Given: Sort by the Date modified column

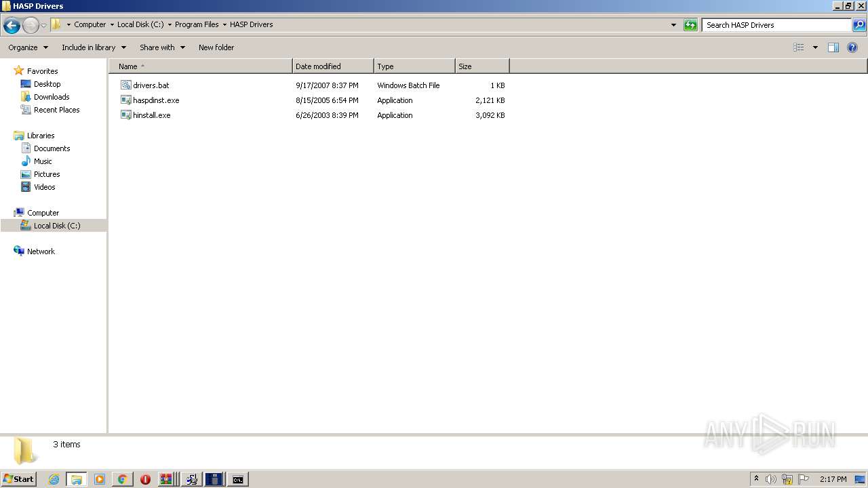Looking at the screenshot, I should tap(333, 66).
